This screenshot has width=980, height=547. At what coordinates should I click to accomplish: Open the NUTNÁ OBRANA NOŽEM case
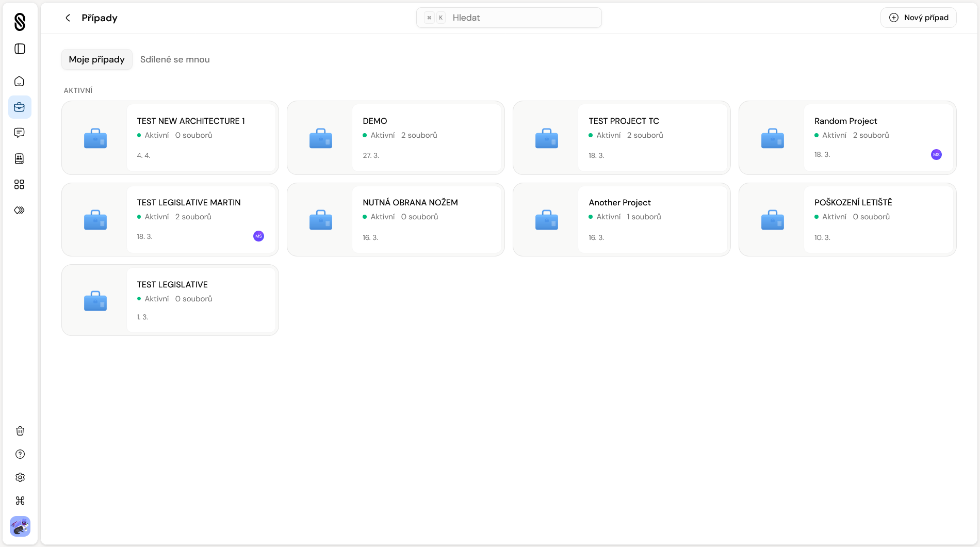[410, 203]
